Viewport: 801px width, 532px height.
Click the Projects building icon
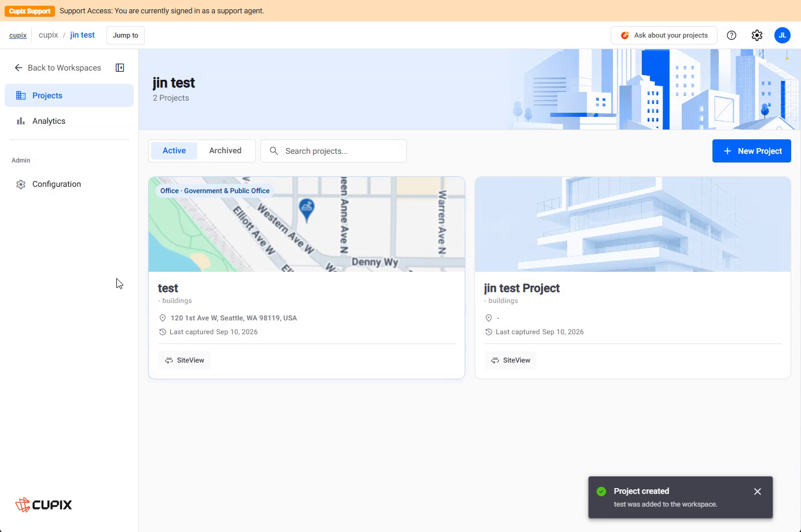click(x=21, y=95)
